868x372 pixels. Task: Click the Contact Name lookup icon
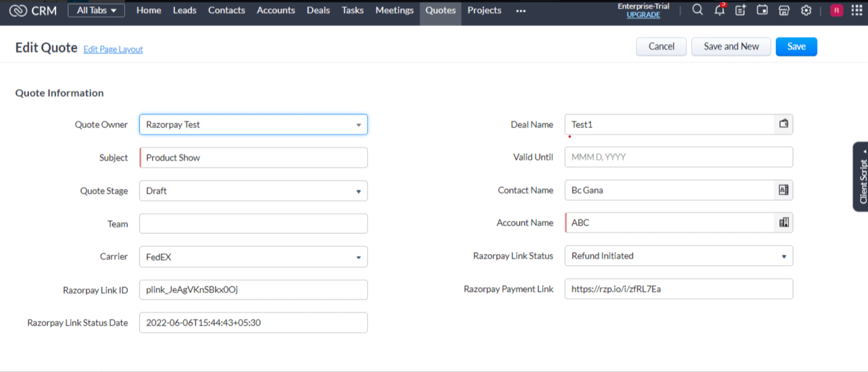tap(784, 190)
